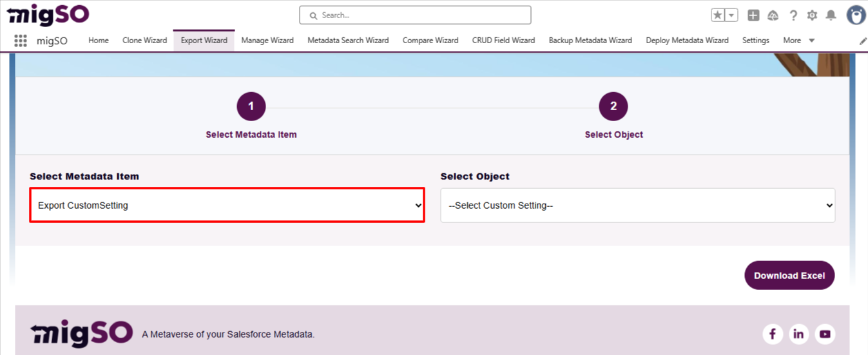Open the Trailhead guidance icon
Image resolution: width=868 pixels, height=355 pixels.
tap(773, 15)
